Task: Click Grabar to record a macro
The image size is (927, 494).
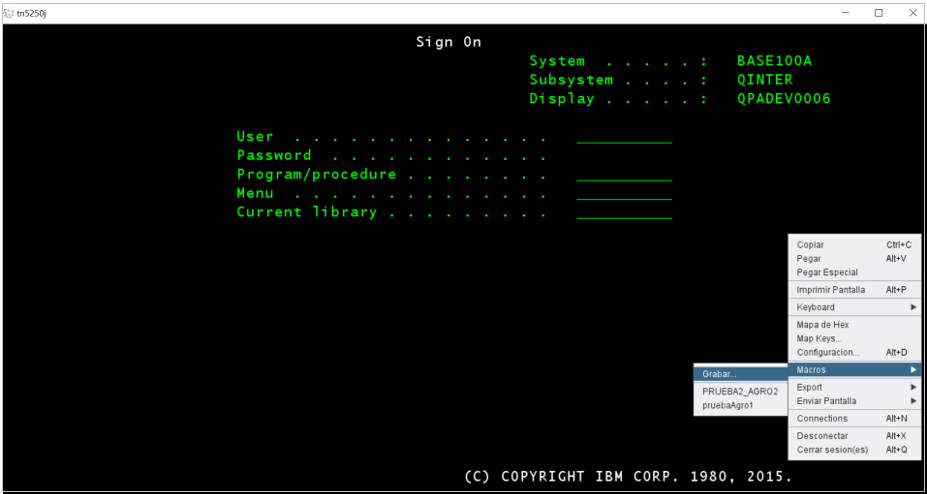Action: coord(720,374)
